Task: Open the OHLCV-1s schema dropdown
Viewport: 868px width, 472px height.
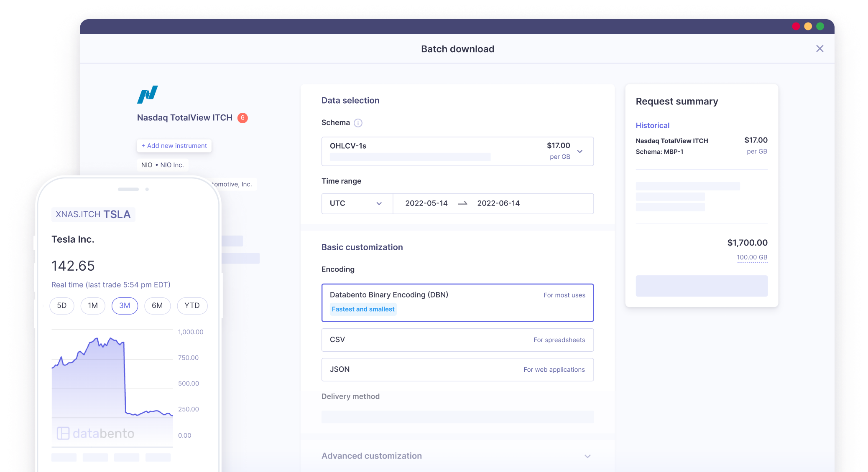Action: point(457,151)
